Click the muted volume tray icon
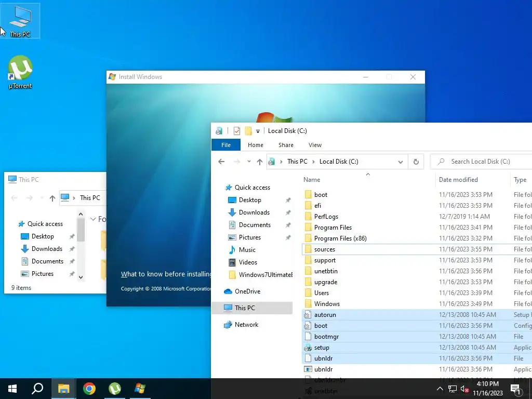 [464, 389]
